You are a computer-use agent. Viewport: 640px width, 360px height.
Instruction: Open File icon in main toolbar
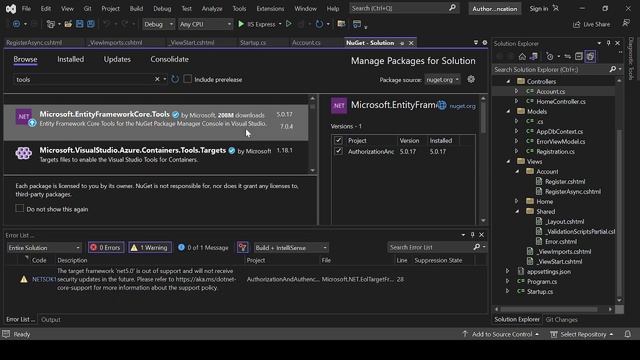coord(68,24)
